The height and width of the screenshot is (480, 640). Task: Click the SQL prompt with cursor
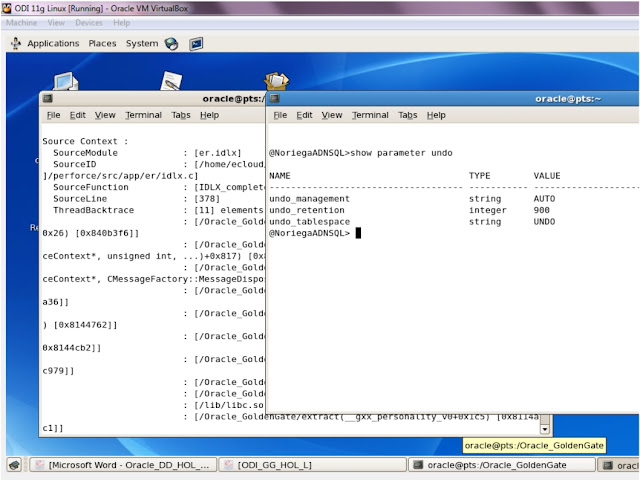pyautogui.click(x=315, y=233)
